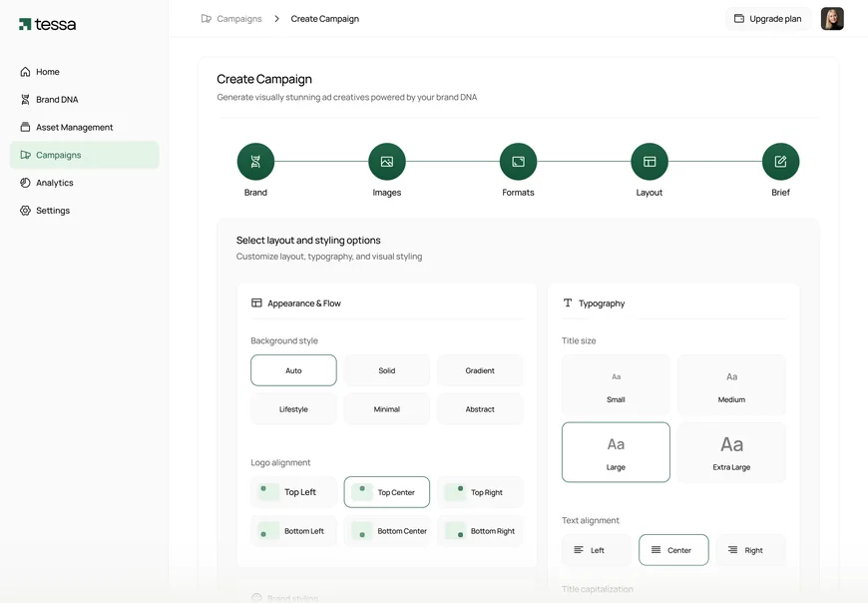This screenshot has height=603, width=868.
Task: Click the Brand DNA helix sidebar icon
Action: pyautogui.click(x=25, y=99)
